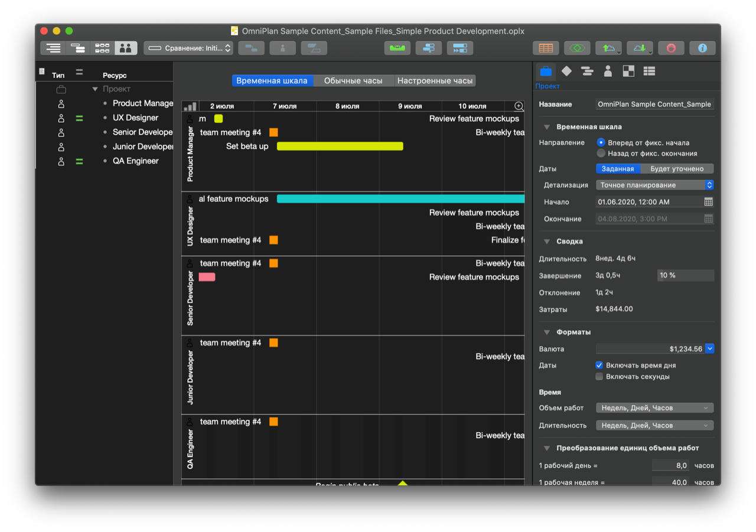The width and height of the screenshot is (756, 532).
Task: Collapse the Форматы section
Action: click(547, 332)
